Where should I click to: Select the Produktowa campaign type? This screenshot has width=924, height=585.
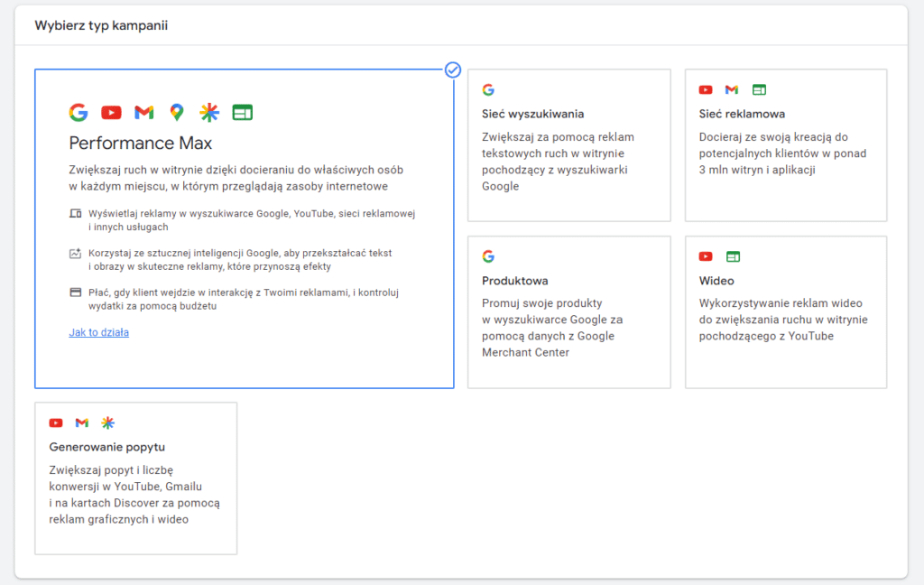pos(568,312)
